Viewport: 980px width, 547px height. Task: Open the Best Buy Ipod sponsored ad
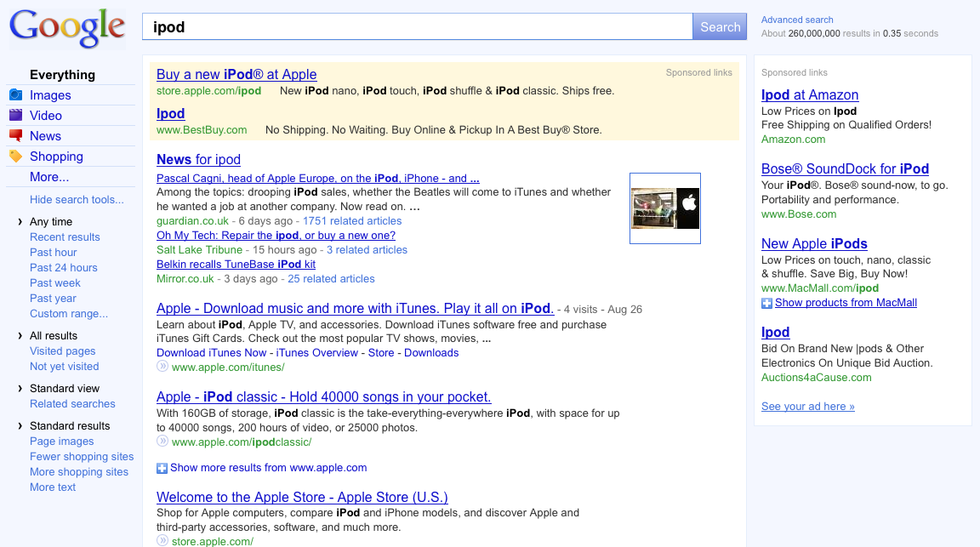[x=171, y=114]
